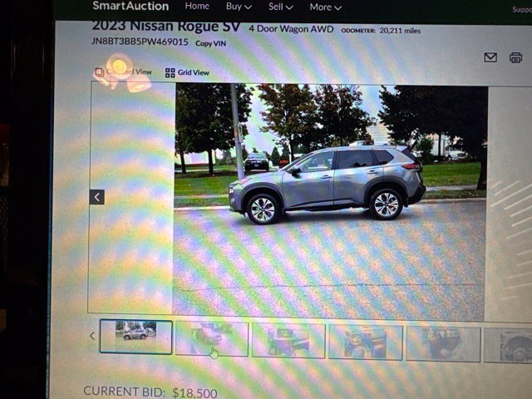
Task: Select the third vehicle thumbnail
Action: 288,341
